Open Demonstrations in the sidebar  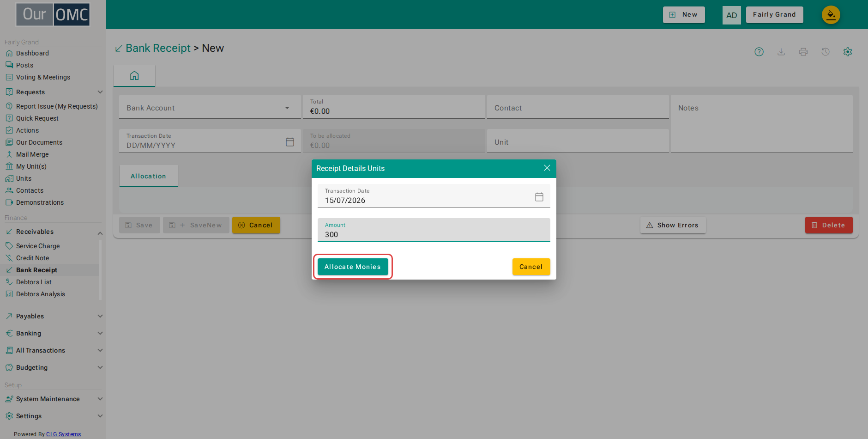click(x=40, y=202)
